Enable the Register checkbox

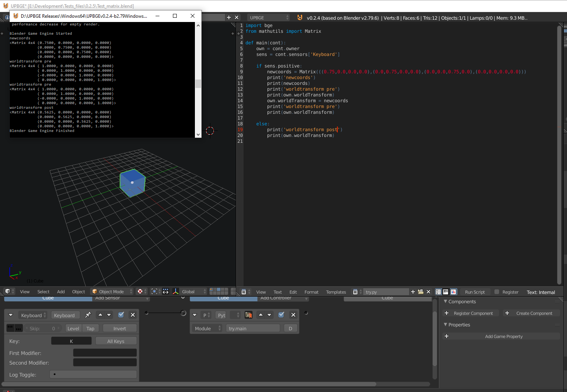tap(497, 292)
